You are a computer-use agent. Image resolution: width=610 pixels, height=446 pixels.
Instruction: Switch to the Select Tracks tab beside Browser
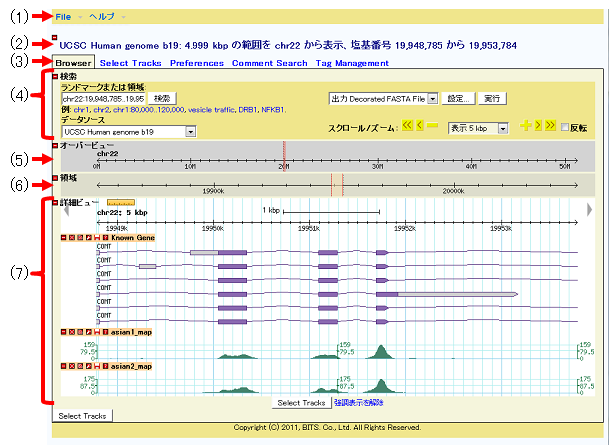[130, 63]
